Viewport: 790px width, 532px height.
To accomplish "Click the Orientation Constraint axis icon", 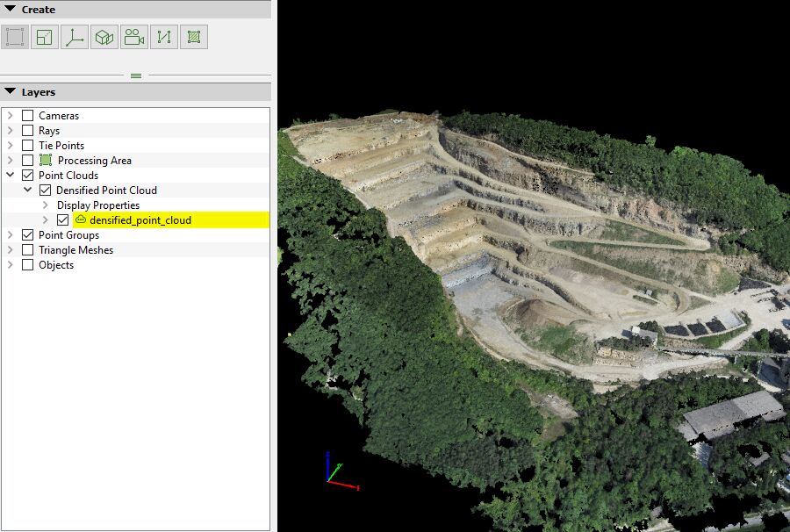I will pos(74,37).
